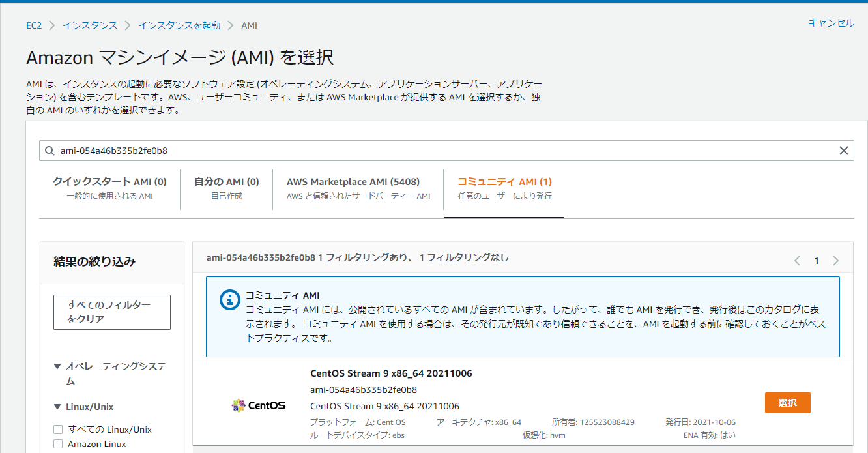Click すべてのフィルターをクリア button
Viewport: 868px width, 453px height.
click(112, 312)
